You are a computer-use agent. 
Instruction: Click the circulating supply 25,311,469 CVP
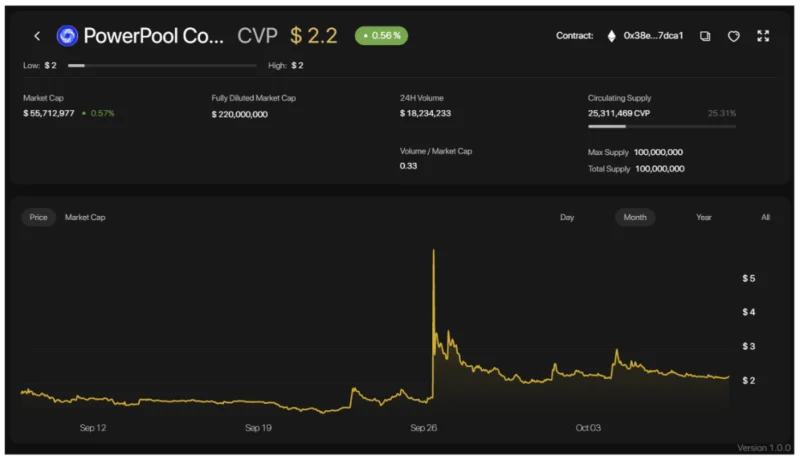619,113
